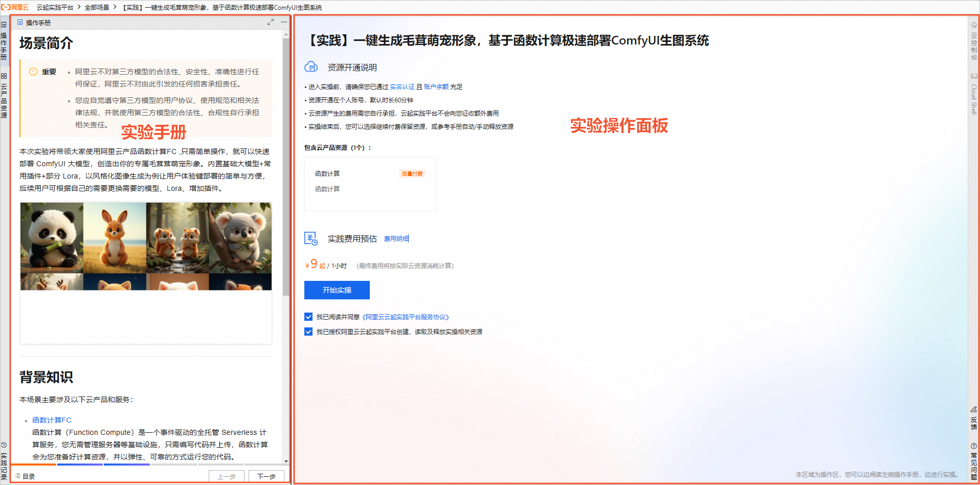The width and height of the screenshot is (980, 485).
Task: Uncheck the 我已授权 resource authorization checkbox
Action: 308,332
